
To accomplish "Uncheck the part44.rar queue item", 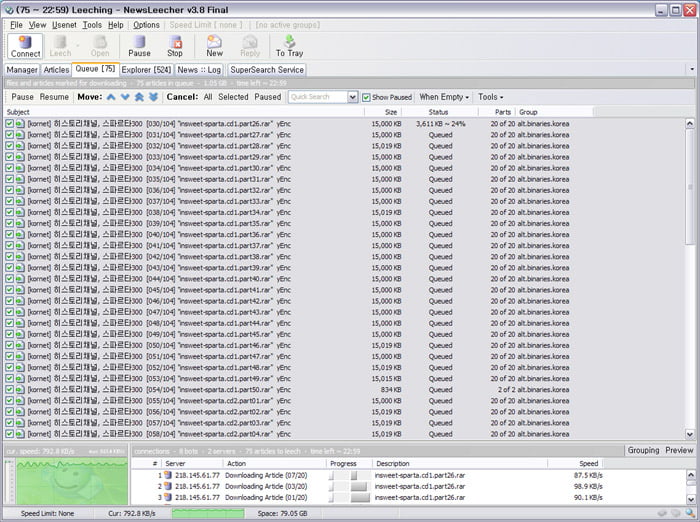I will [x=9, y=323].
